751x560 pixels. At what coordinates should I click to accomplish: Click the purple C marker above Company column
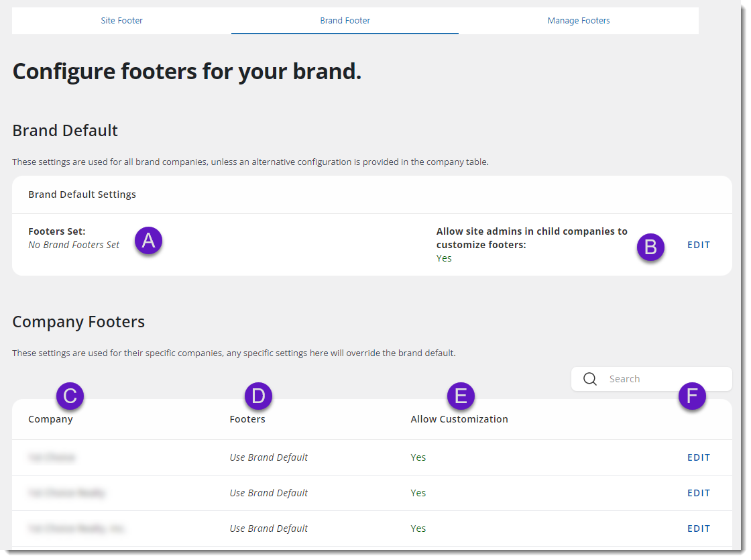click(x=70, y=396)
